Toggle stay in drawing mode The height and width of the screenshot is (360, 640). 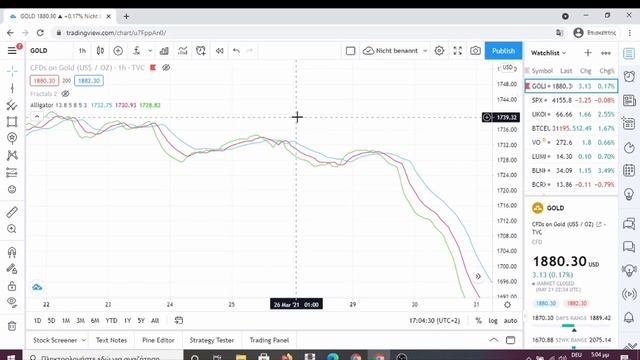coord(12,269)
